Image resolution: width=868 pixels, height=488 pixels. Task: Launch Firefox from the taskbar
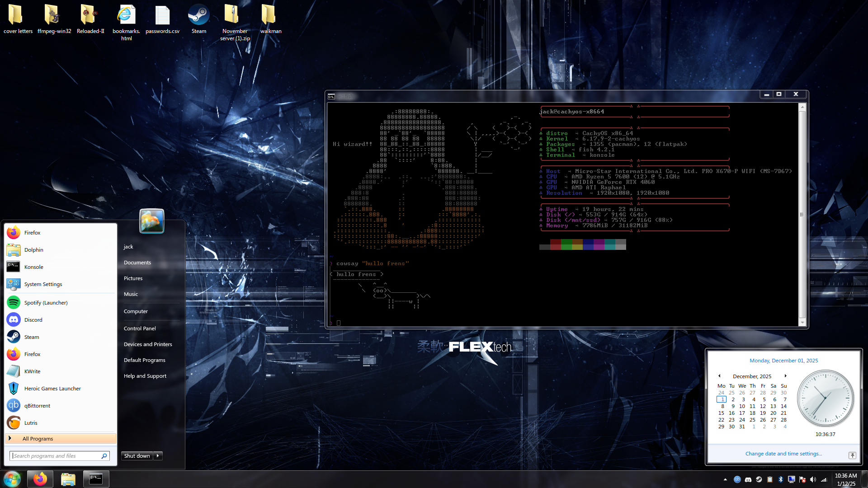(40, 479)
